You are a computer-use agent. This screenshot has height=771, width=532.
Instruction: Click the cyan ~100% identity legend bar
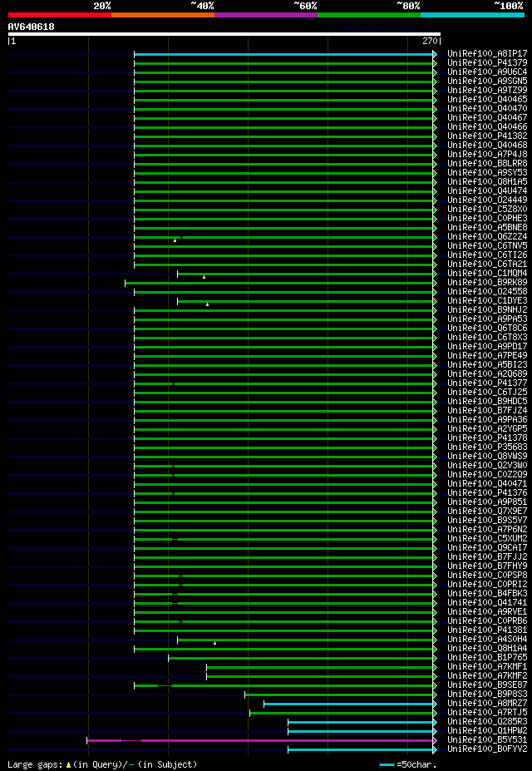tap(472, 15)
